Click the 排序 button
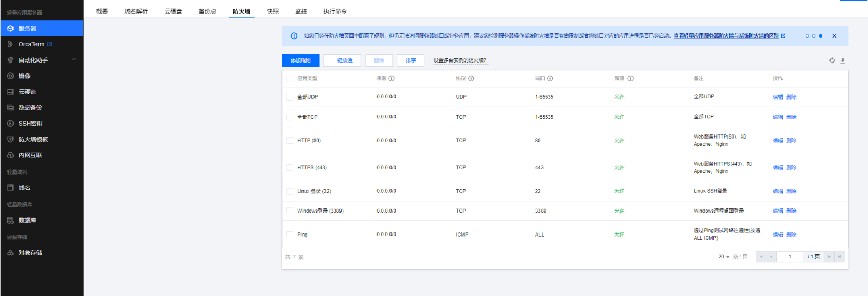Image resolution: width=868 pixels, height=296 pixels. point(410,60)
